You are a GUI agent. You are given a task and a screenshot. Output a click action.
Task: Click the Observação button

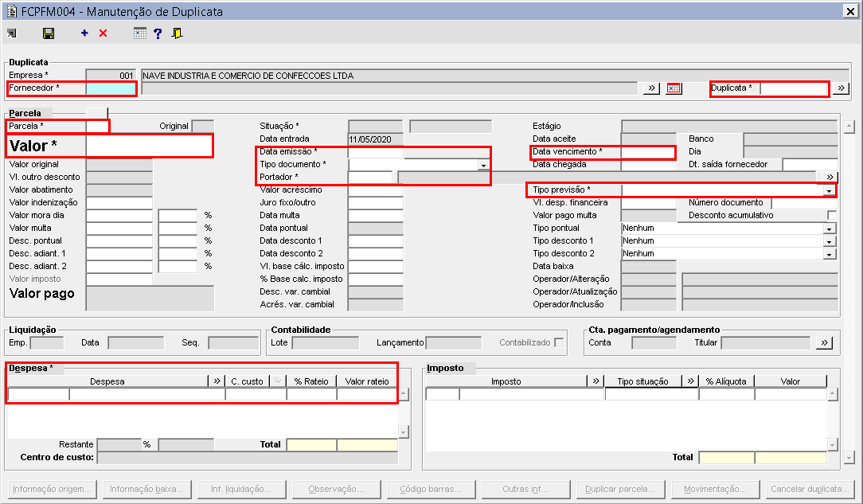click(336, 489)
